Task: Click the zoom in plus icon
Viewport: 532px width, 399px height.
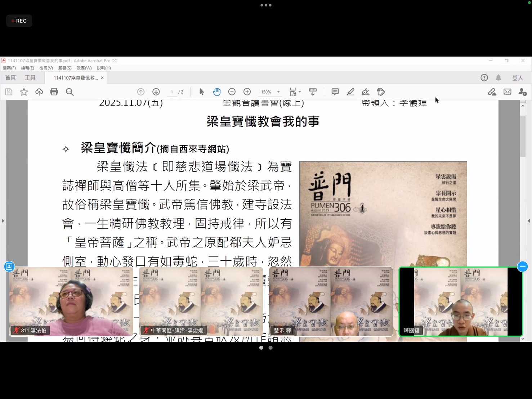Action: pos(247,92)
